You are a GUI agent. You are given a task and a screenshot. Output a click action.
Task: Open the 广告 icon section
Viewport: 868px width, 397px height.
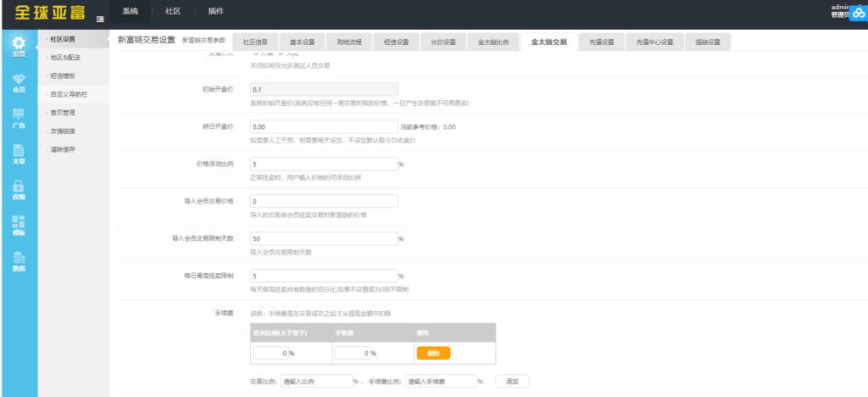tap(19, 119)
